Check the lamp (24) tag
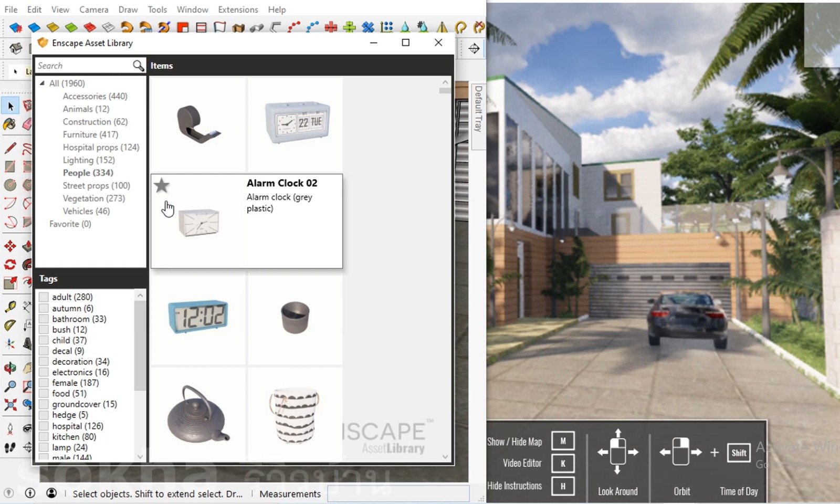Viewport: 840px width, 504px height. point(44,447)
